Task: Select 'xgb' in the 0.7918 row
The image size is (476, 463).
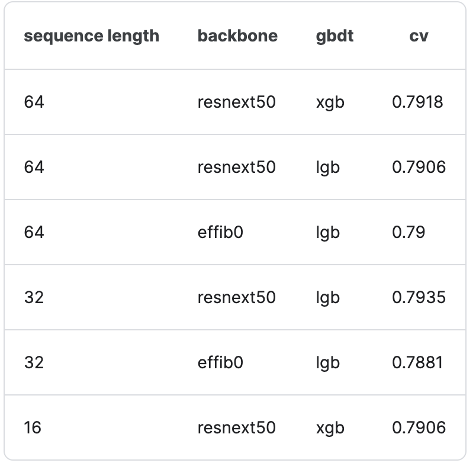Action: point(330,102)
